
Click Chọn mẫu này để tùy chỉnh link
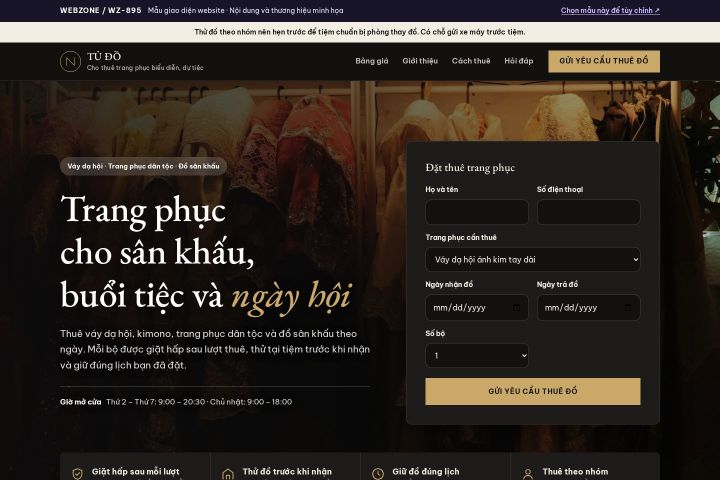(x=610, y=11)
